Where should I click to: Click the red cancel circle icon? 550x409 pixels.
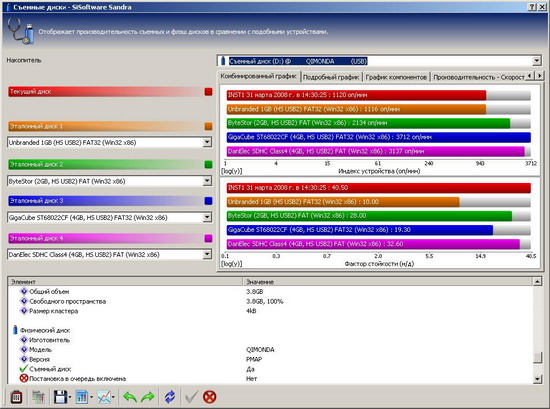click(209, 397)
